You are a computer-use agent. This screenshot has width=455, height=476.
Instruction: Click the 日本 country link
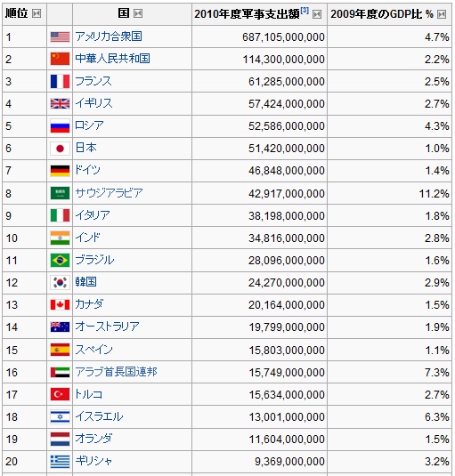coord(86,148)
